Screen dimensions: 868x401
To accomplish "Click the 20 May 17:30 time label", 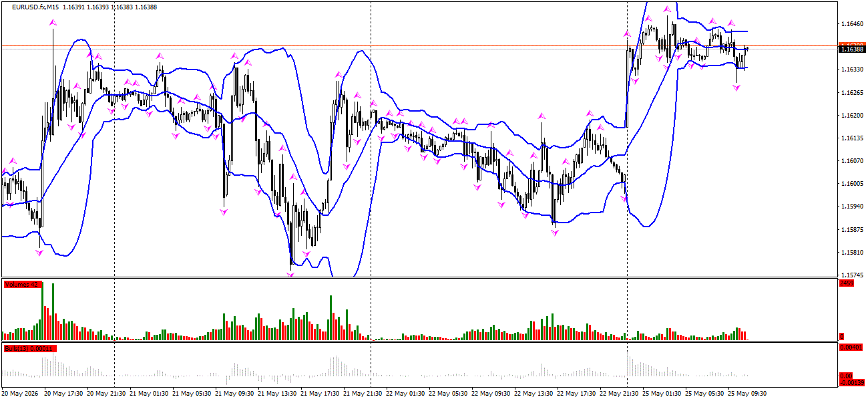I will (63, 394).
